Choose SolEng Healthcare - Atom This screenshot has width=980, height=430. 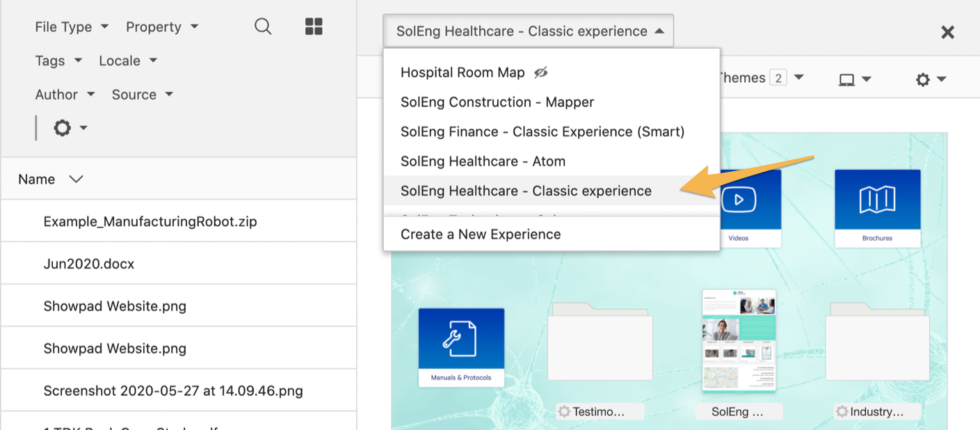tap(552, 161)
